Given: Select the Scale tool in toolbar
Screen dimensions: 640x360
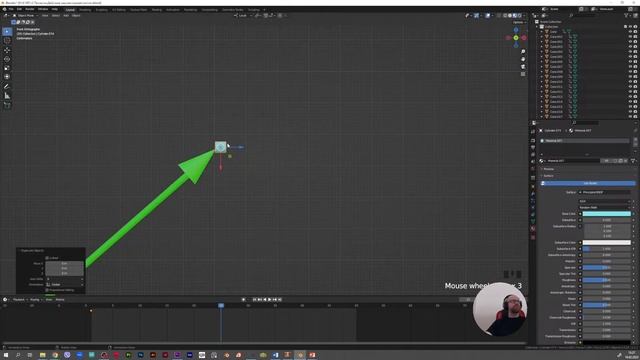Looking at the screenshot, I should point(7,68).
